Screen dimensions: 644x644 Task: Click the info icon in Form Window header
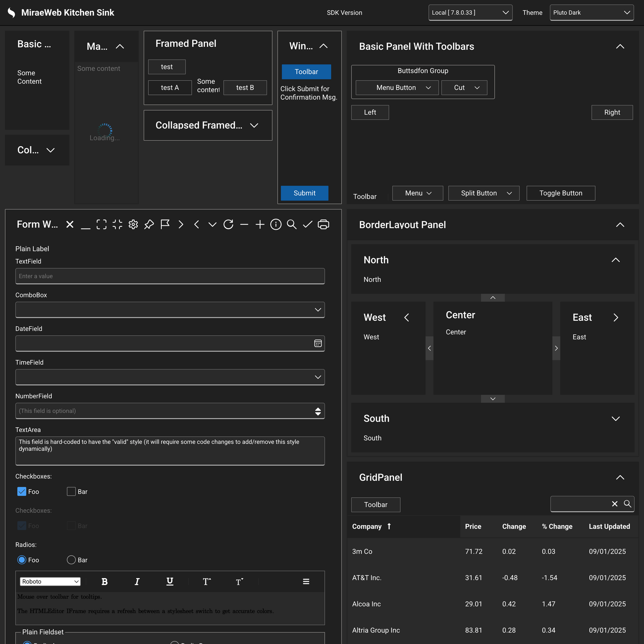pyautogui.click(x=276, y=224)
